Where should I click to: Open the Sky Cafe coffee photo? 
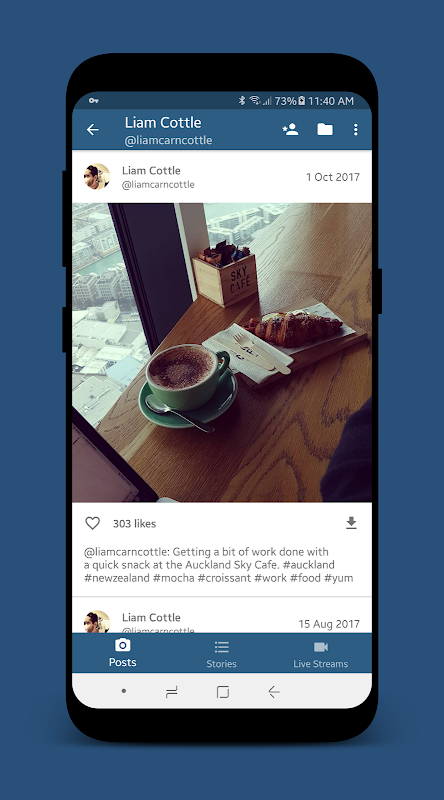pyautogui.click(x=221, y=353)
